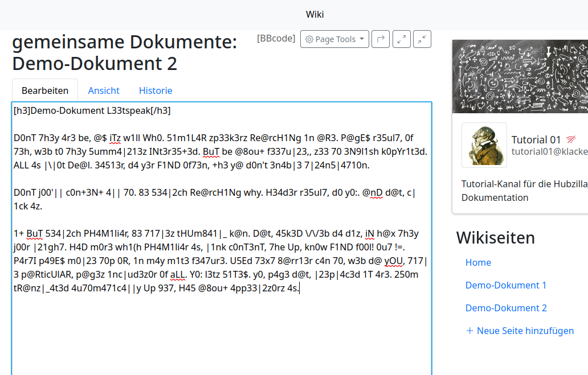Open the Home wiki page
Screen dimensions: 588x375
point(478,262)
